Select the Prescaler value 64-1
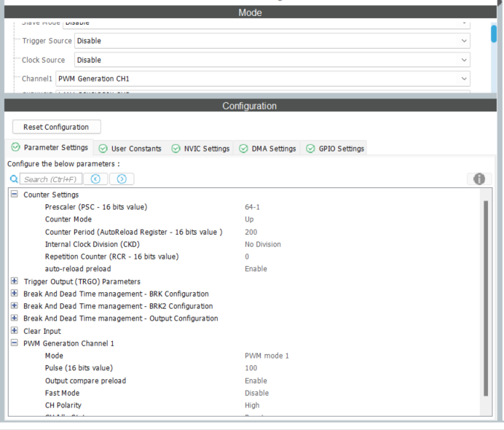 [252, 207]
